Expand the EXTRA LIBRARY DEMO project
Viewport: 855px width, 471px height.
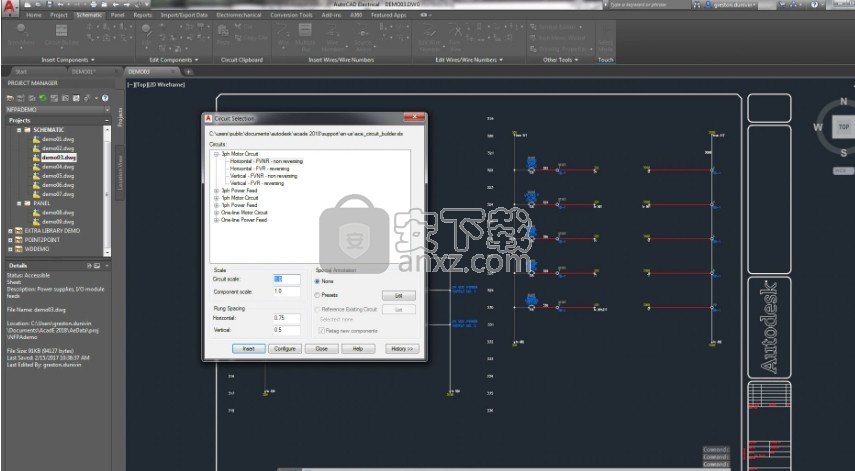[10, 231]
